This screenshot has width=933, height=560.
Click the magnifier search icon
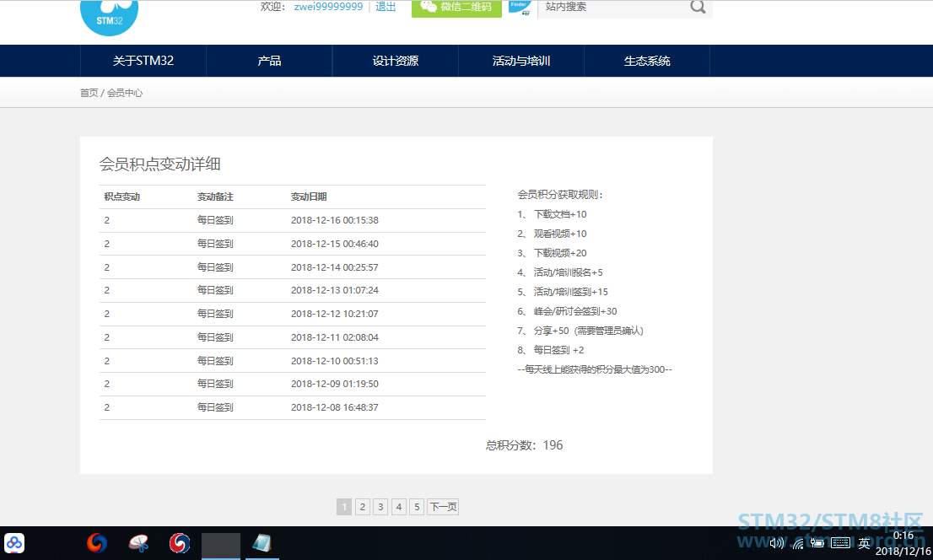pos(698,7)
